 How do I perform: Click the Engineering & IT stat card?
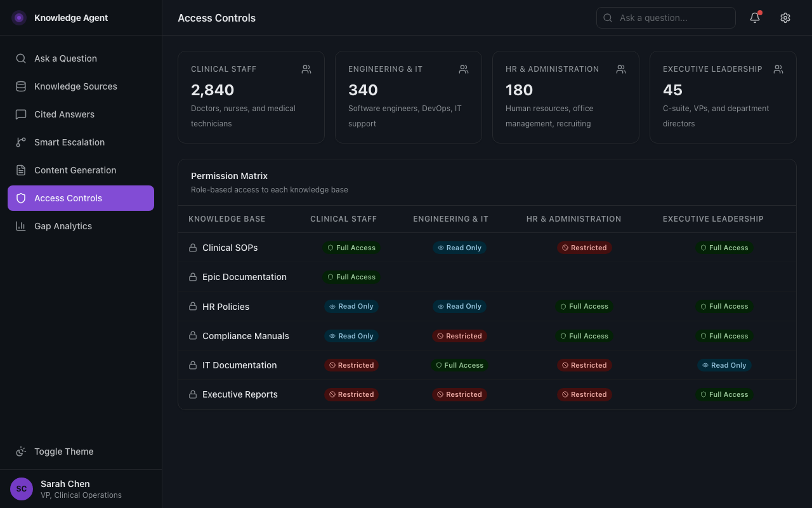pyautogui.click(x=409, y=97)
